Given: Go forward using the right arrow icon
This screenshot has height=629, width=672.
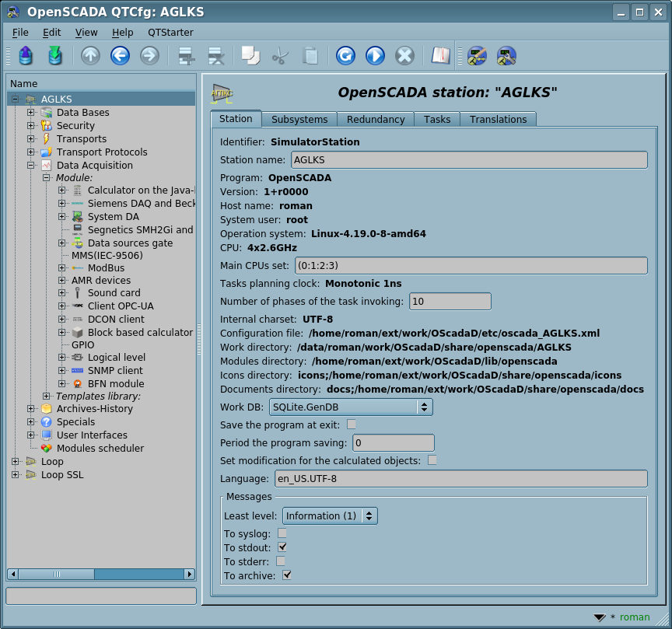Looking at the screenshot, I should tap(149, 56).
